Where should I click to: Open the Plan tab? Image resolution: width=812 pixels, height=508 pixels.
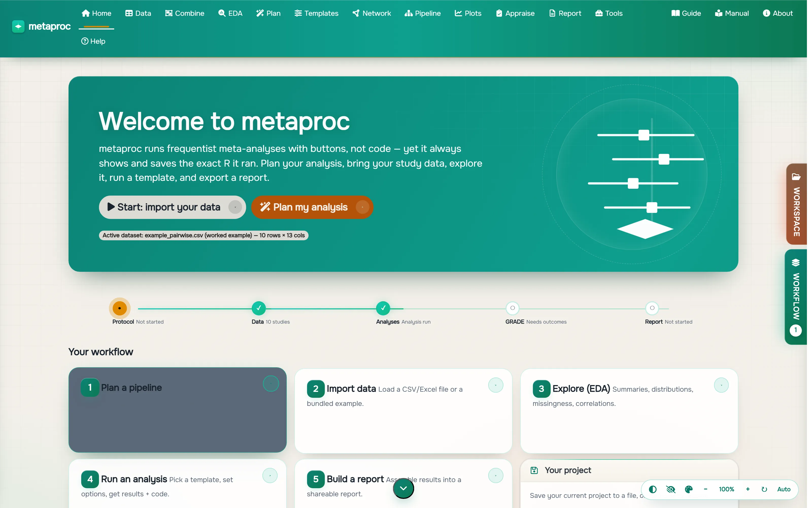click(268, 13)
